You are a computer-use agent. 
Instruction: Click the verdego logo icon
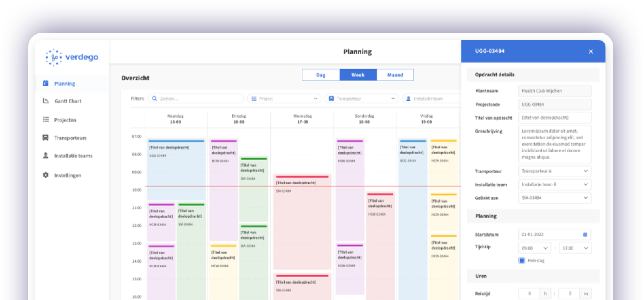point(54,58)
